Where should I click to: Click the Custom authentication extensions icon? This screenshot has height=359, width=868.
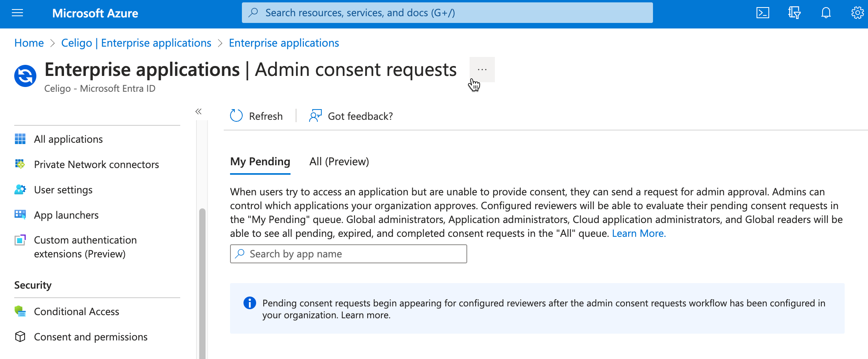tap(20, 240)
